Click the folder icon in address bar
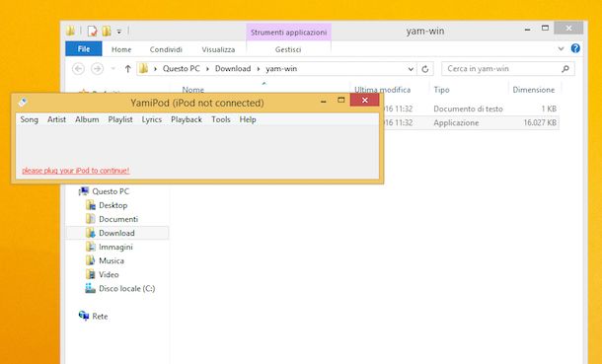 pyautogui.click(x=143, y=69)
